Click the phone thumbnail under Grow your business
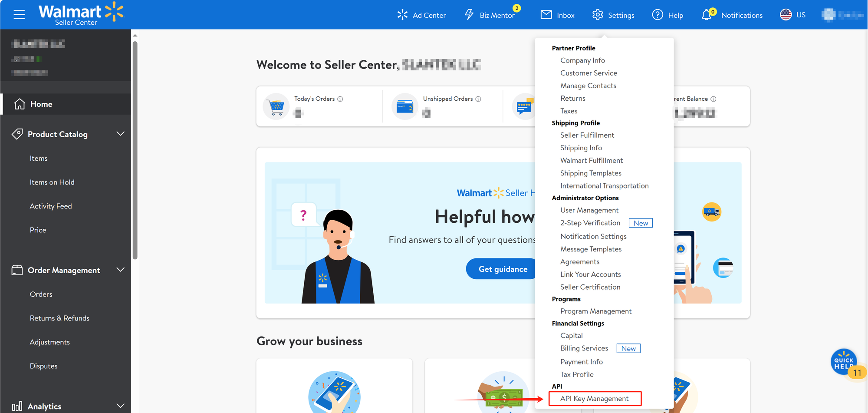This screenshot has height=413, width=868. [334, 392]
